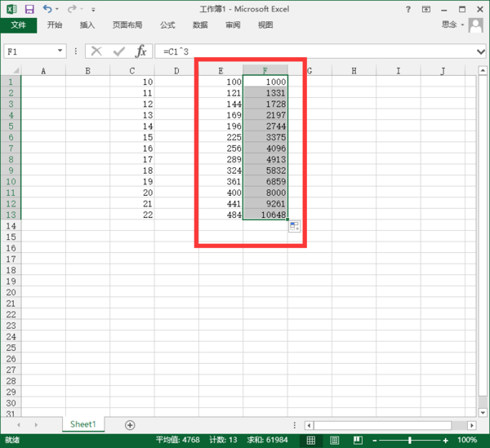490x448 pixels.
Task: Click the formula bar input containing =C1^3
Action: point(310,51)
